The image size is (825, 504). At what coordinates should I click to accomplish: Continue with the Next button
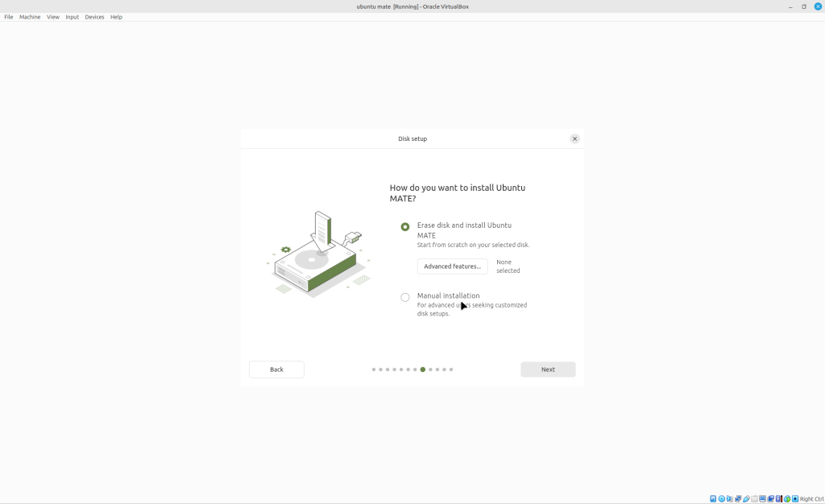548,370
